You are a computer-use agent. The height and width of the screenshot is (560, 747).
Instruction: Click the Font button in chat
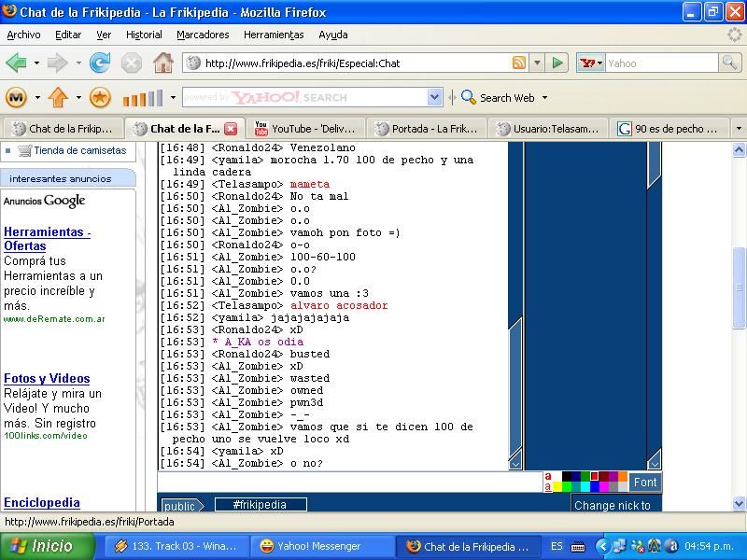click(645, 483)
